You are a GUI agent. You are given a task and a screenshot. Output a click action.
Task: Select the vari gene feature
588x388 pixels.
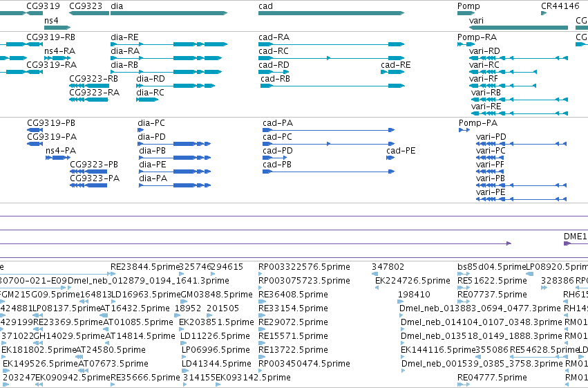(x=519, y=28)
